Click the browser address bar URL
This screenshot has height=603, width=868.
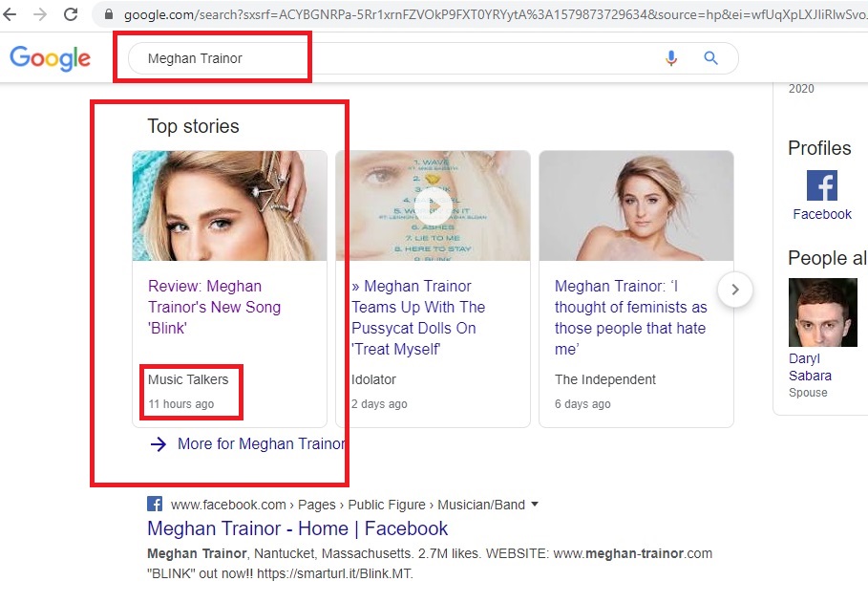(x=477, y=15)
